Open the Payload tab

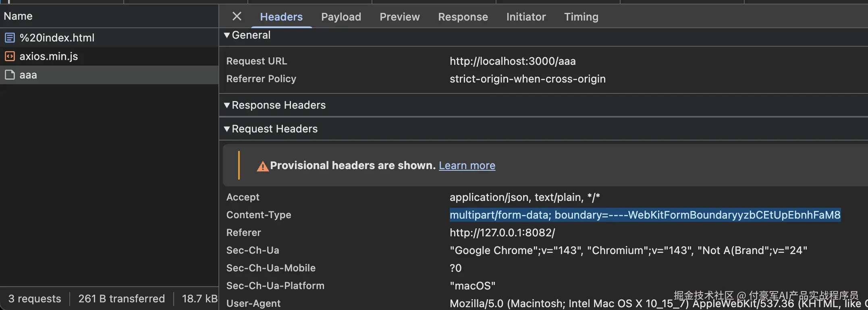341,17
